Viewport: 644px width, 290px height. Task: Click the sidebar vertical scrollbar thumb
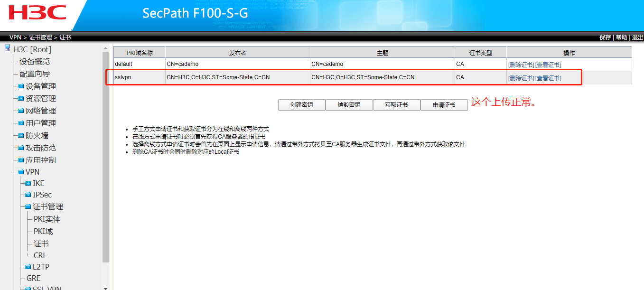105,157
